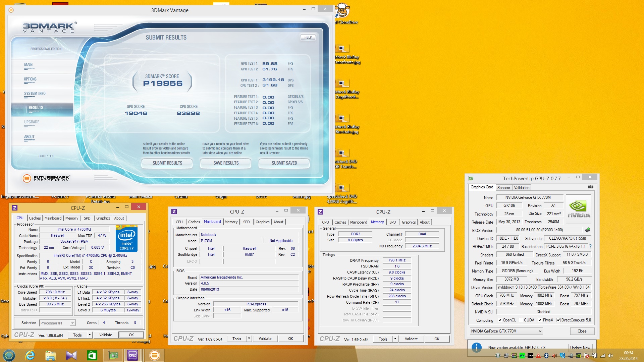Click DRAM Frequency value 798.1 MHz
Image resolution: width=644 pixels, height=362 pixels.
pyautogui.click(x=397, y=260)
